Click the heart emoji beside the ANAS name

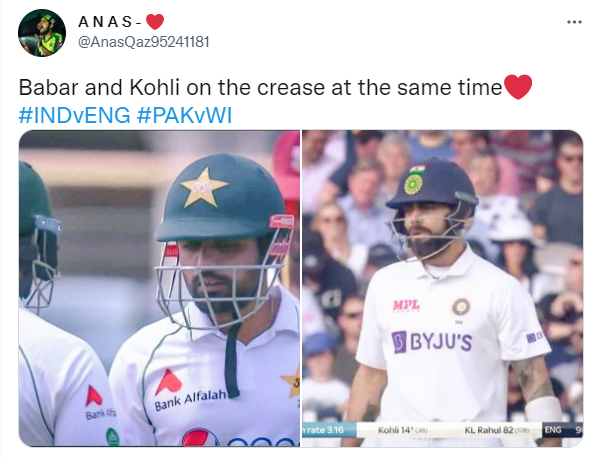[155, 22]
